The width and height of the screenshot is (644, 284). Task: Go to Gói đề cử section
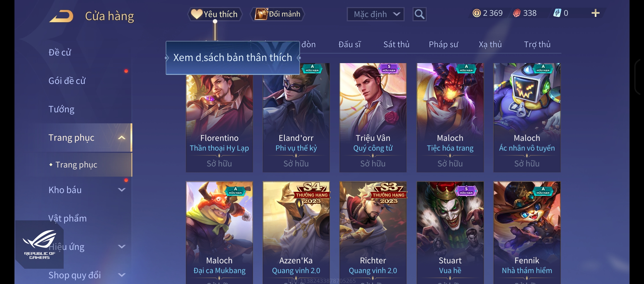tap(67, 81)
